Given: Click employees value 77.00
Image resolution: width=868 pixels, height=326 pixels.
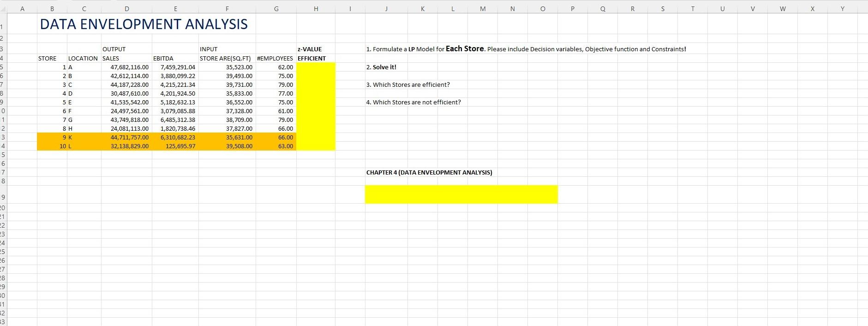Looking at the screenshot, I should click(286, 93).
